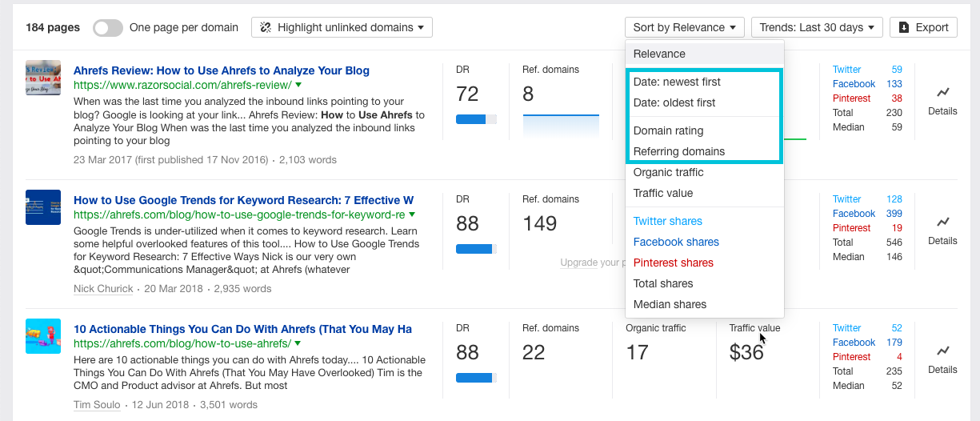This screenshot has height=421, width=980.
Task: Open the Google Trends keyword research article
Action: click(244, 200)
